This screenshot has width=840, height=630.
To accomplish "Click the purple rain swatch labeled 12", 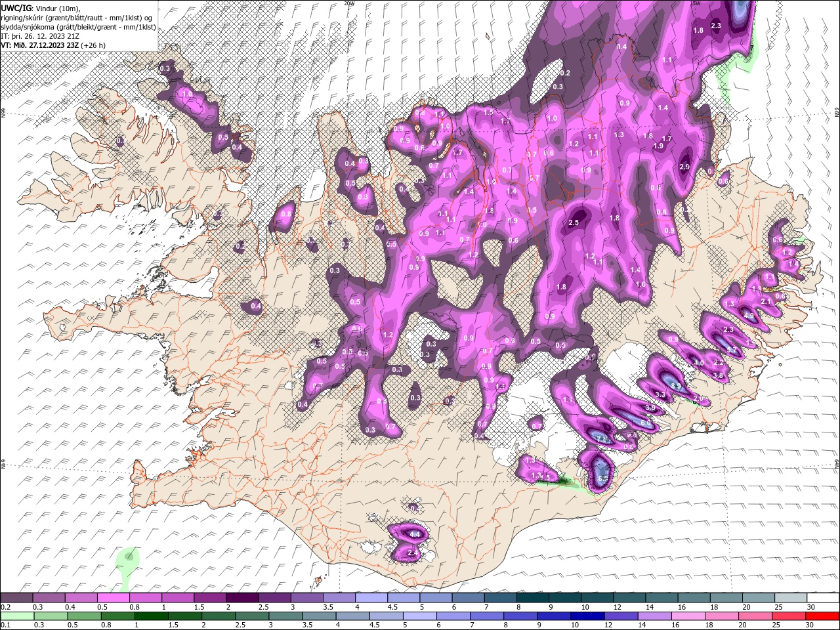I will (620, 617).
